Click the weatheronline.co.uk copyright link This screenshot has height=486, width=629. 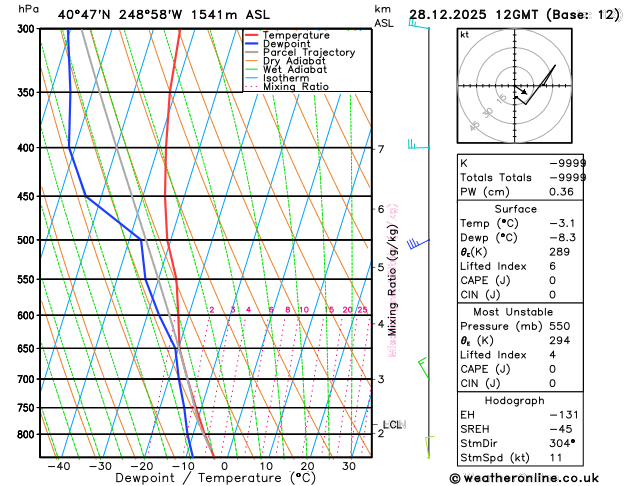(x=524, y=478)
